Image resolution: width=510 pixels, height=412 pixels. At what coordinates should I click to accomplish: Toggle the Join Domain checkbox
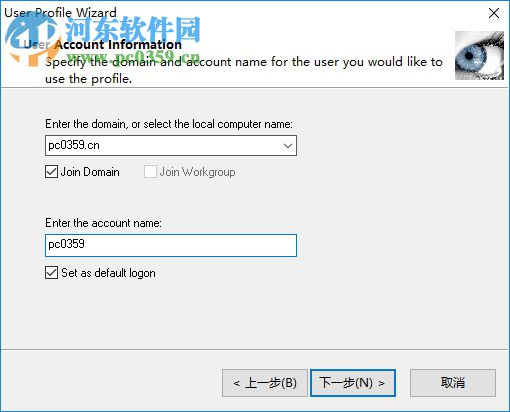(x=51, y=172)
